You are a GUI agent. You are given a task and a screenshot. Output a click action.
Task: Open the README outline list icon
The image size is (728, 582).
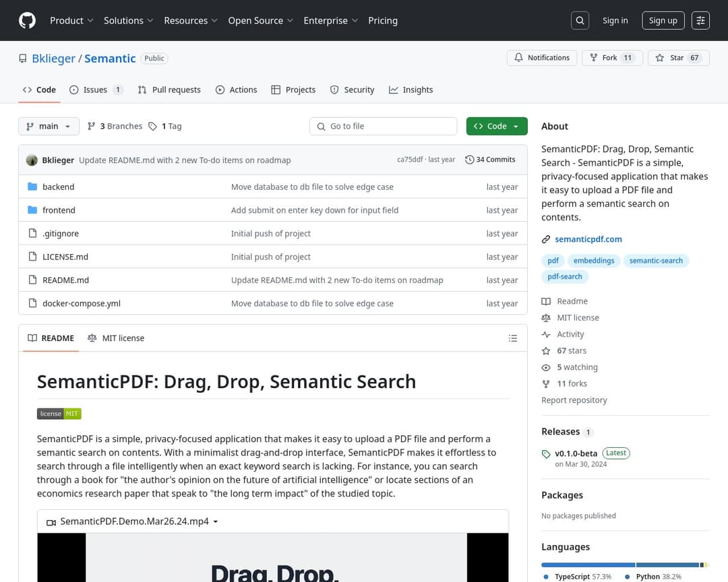pyautogui.click(x=512, y=338)
